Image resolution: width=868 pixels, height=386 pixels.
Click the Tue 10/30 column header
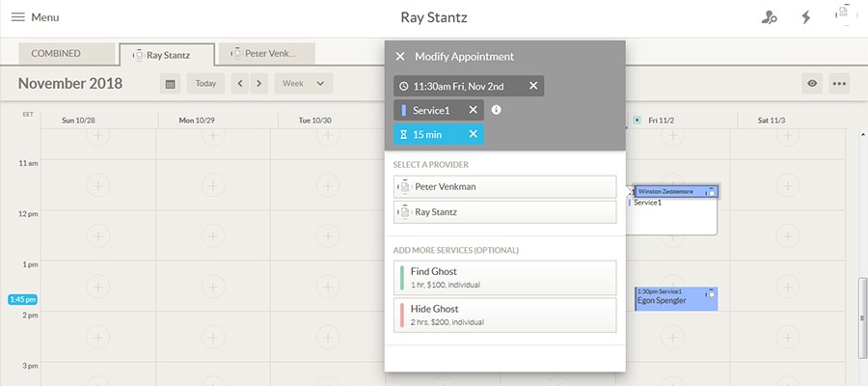[314, 121]
